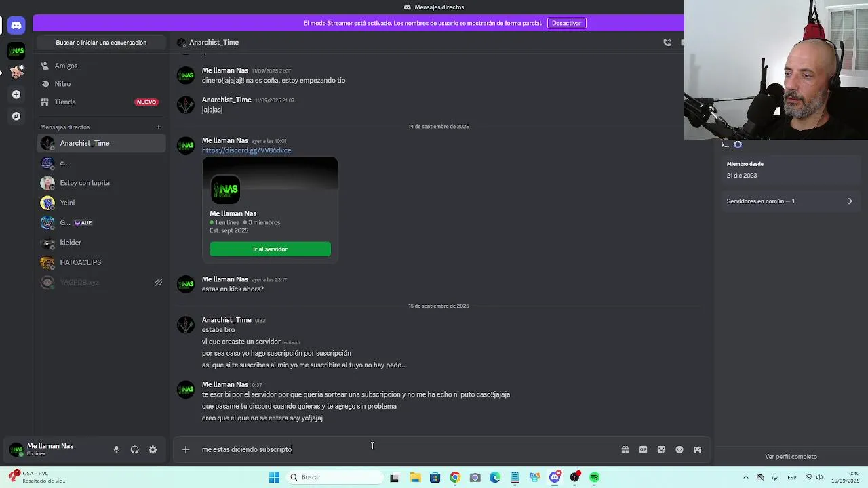Viewport: 868px width, 488px height.
Task: Open the GIF picker
Action: click(x=643, y=449)
